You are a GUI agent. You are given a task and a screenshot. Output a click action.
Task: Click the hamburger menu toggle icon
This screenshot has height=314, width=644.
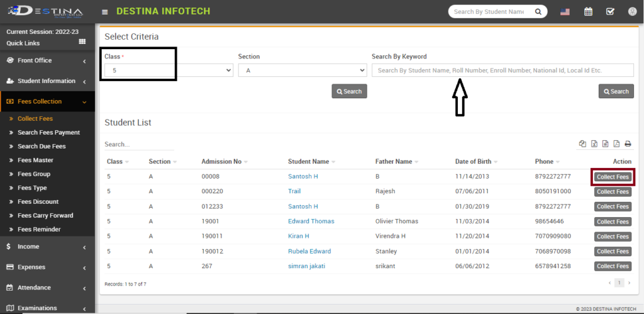[x=104, y=12]
